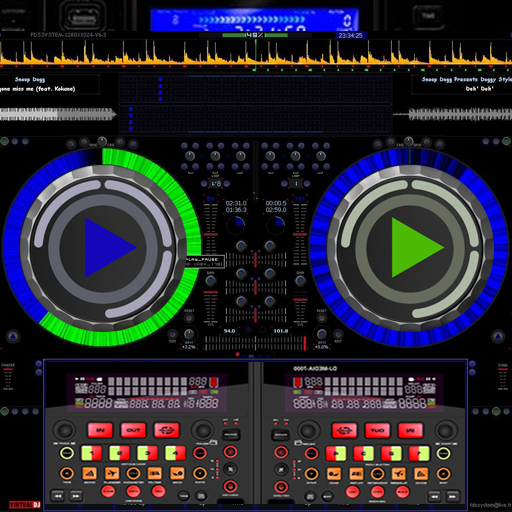This screenshot has width=512, height=512.
Task: Halve the left loop length beside the 1/8 display
Action: (x=204, y=183)
